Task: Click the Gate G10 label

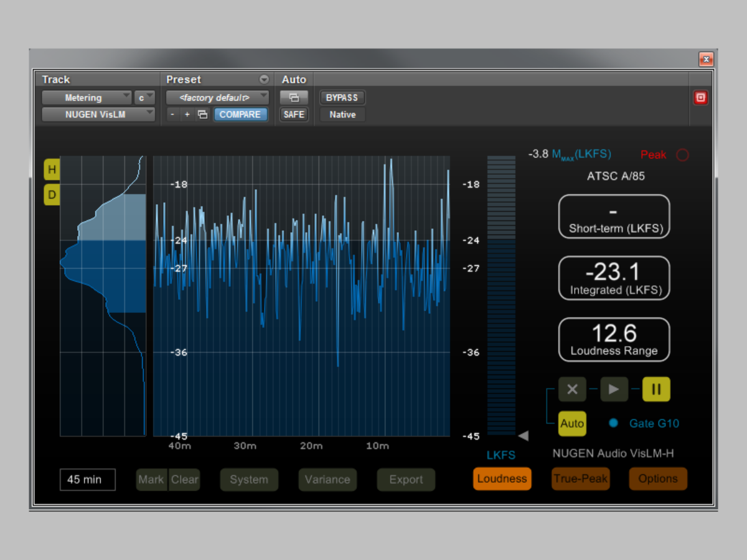Action: 654,424
